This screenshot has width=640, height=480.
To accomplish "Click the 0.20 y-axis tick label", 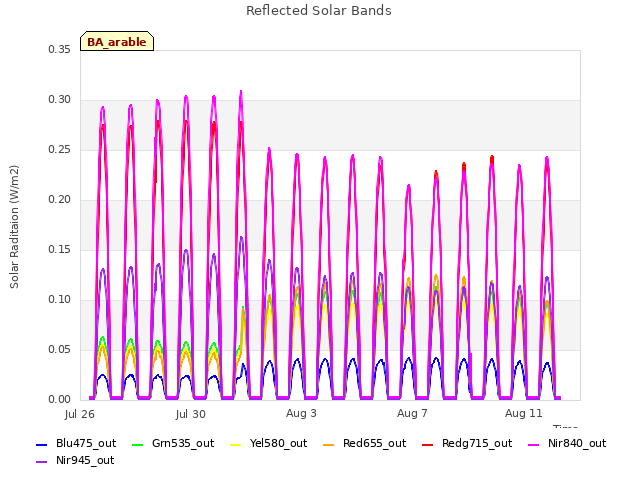I will [60, 200].
